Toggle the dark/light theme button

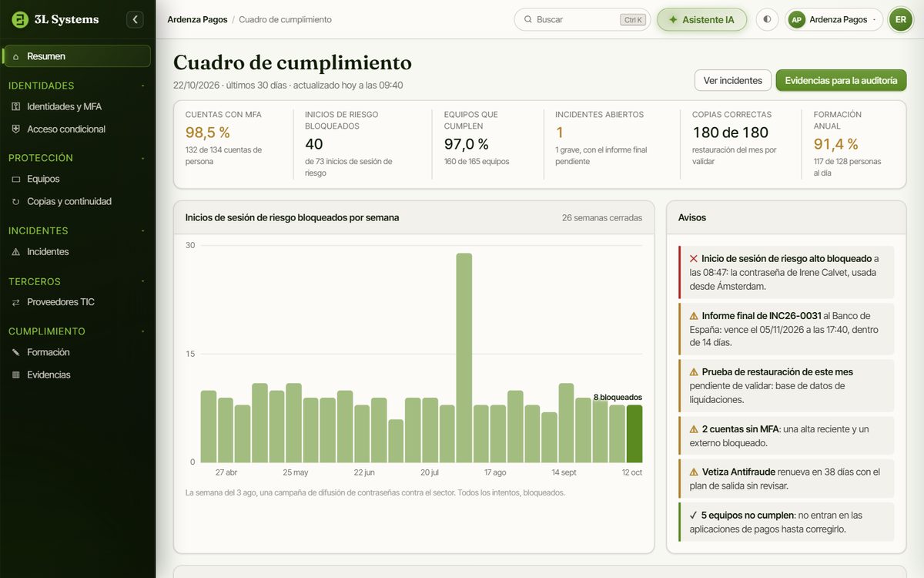767,19
